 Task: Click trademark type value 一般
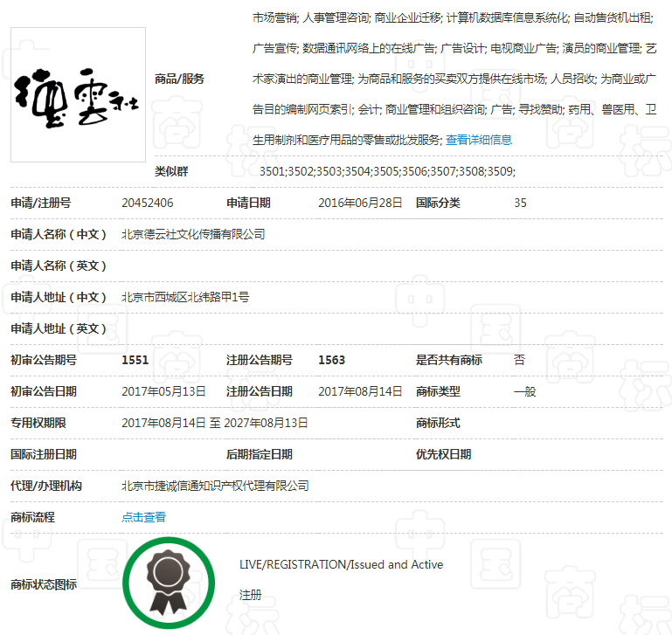(x=524, y=391)
